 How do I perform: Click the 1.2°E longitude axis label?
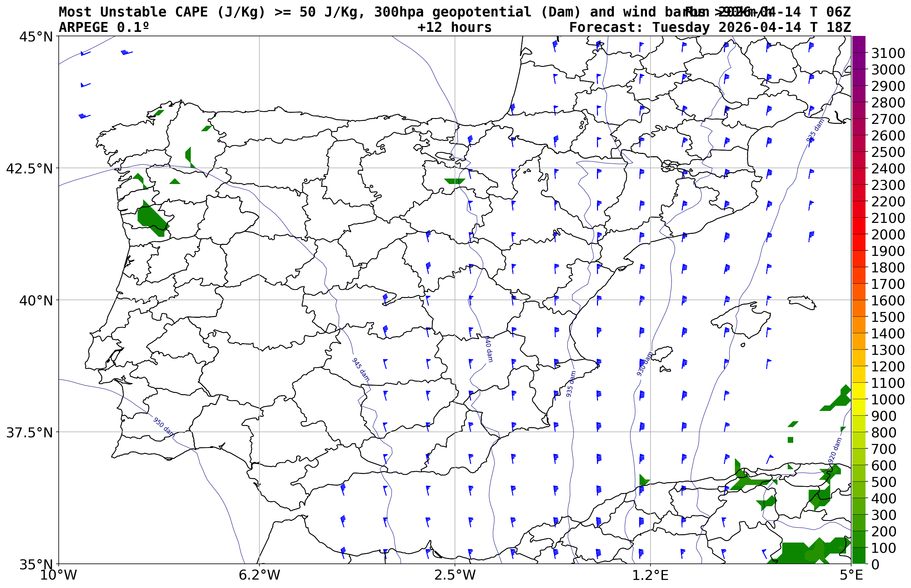click(650, 575)
